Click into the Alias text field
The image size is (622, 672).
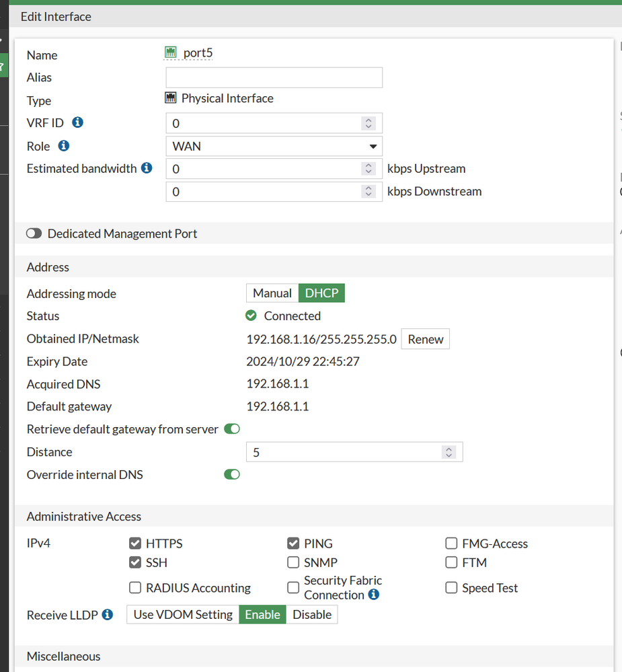274,77
